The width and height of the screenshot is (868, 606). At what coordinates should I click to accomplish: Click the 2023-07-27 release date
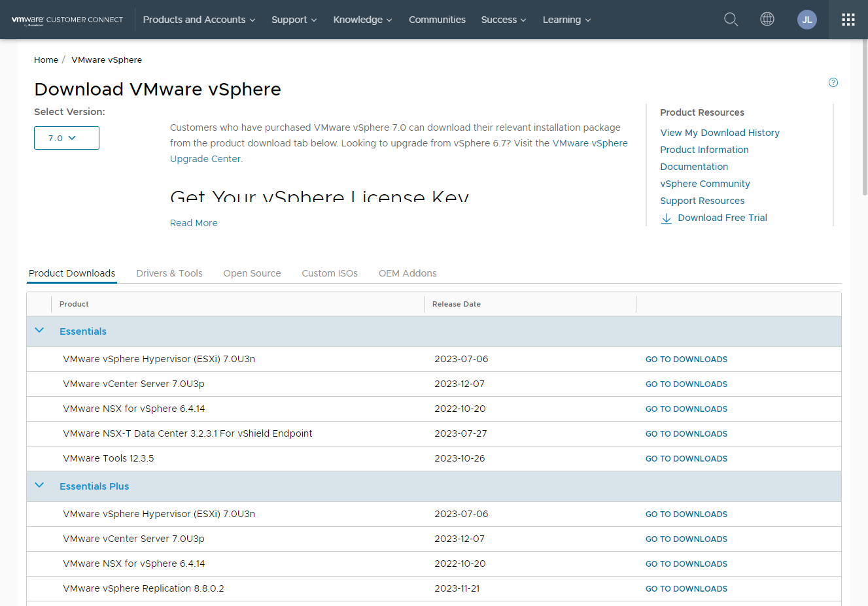pos(460,433)
